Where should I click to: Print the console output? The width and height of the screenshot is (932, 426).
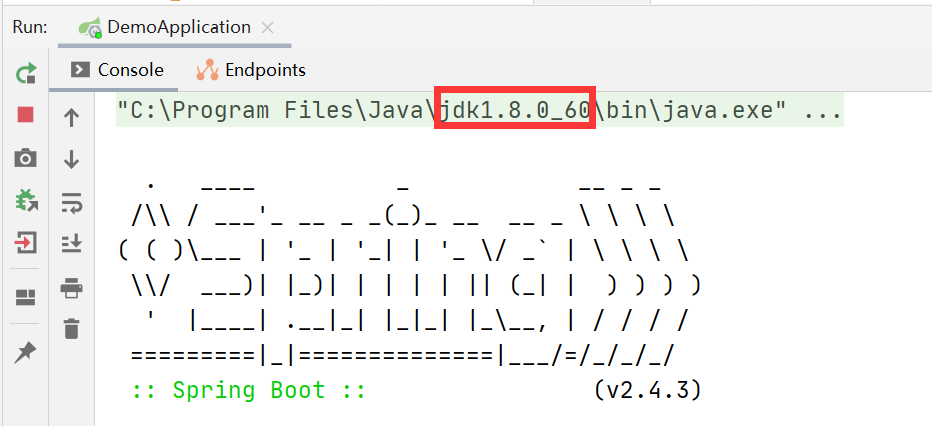(71, 289)
